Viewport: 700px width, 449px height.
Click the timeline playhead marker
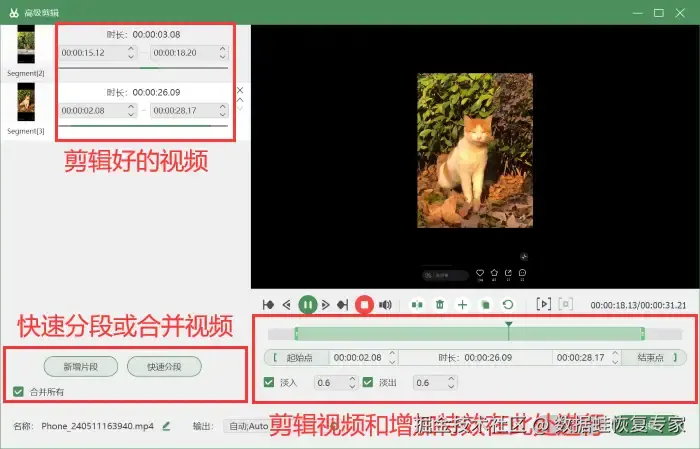[x=508, y=324]
